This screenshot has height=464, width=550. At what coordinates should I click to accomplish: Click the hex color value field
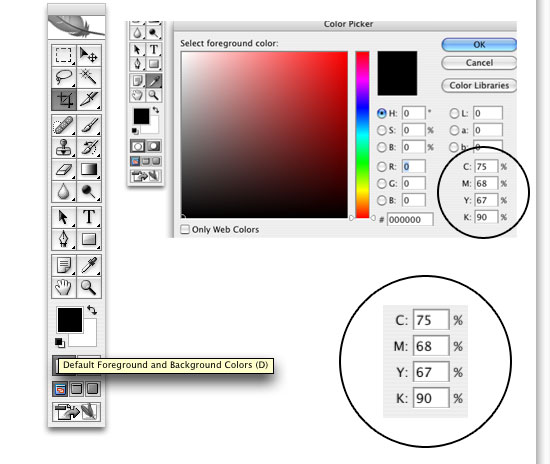coord(410,220)
